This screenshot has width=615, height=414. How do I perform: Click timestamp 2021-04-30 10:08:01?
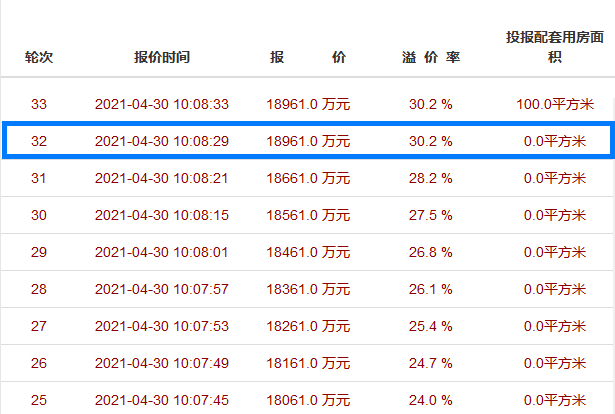162,252
